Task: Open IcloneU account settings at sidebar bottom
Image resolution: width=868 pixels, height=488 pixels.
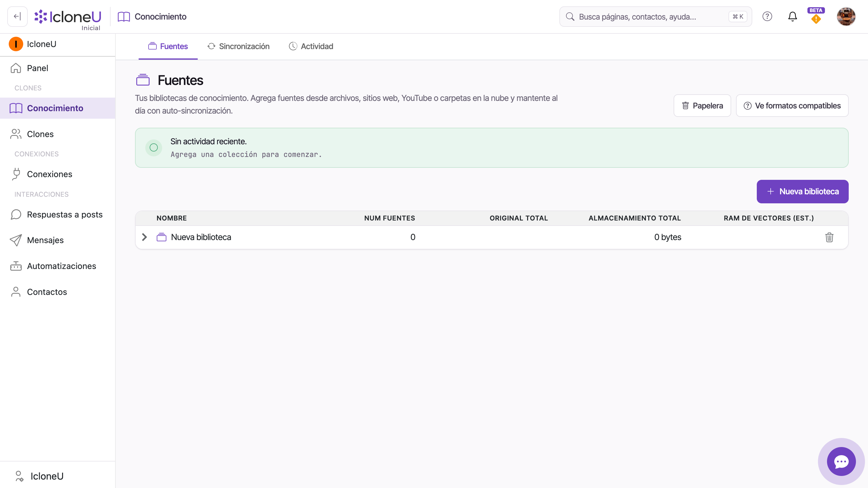Action: pyautogui.click(x=58, y=476)
